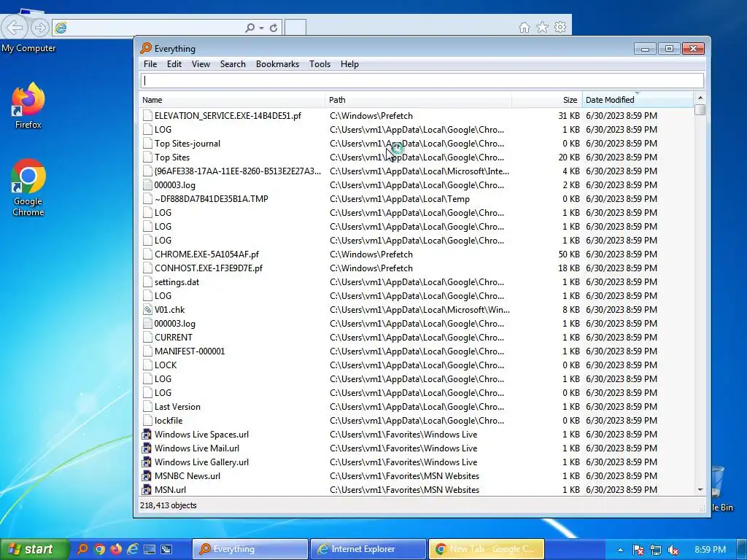747x560 pixels.
Task: Sort results by the Name column
Action: pos(233,100)
